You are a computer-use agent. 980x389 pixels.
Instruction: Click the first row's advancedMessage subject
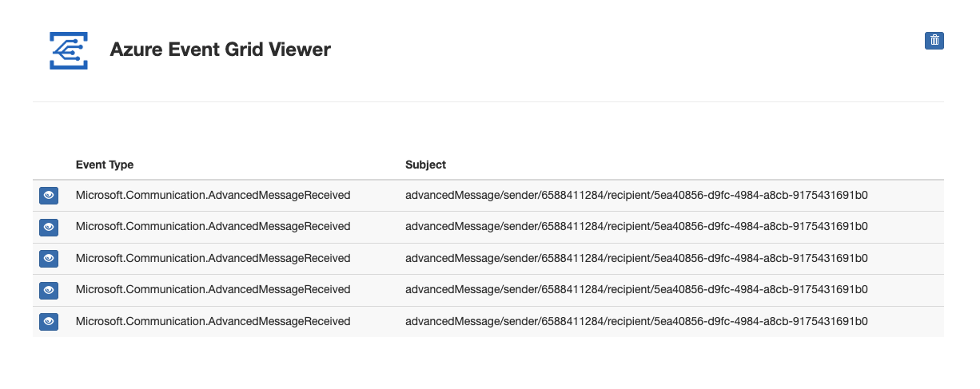pos(636,195)
